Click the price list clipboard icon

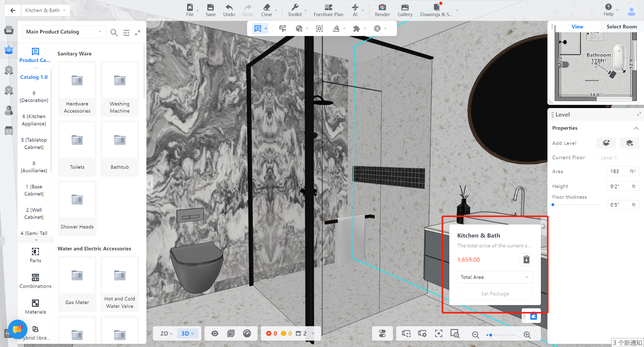526,260
